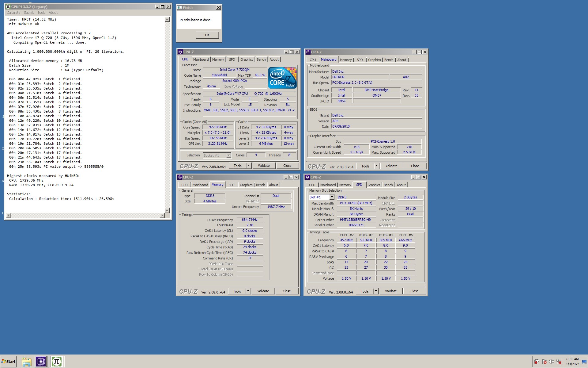Screen dimensions: 588x368
Task: Open the Submit menu in GPUPI
Action: (29, 13)
